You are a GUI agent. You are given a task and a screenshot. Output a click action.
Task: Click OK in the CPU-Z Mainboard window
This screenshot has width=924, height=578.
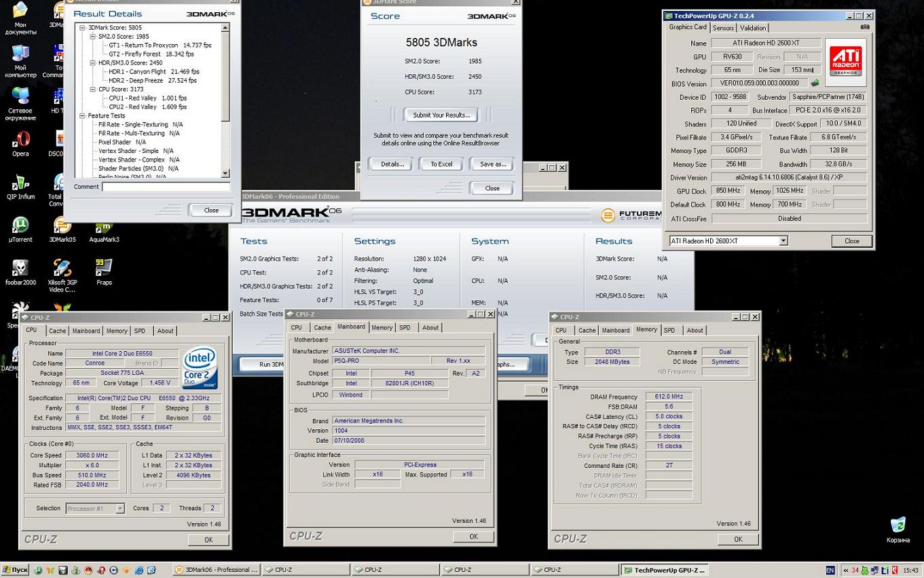(473, 536)
